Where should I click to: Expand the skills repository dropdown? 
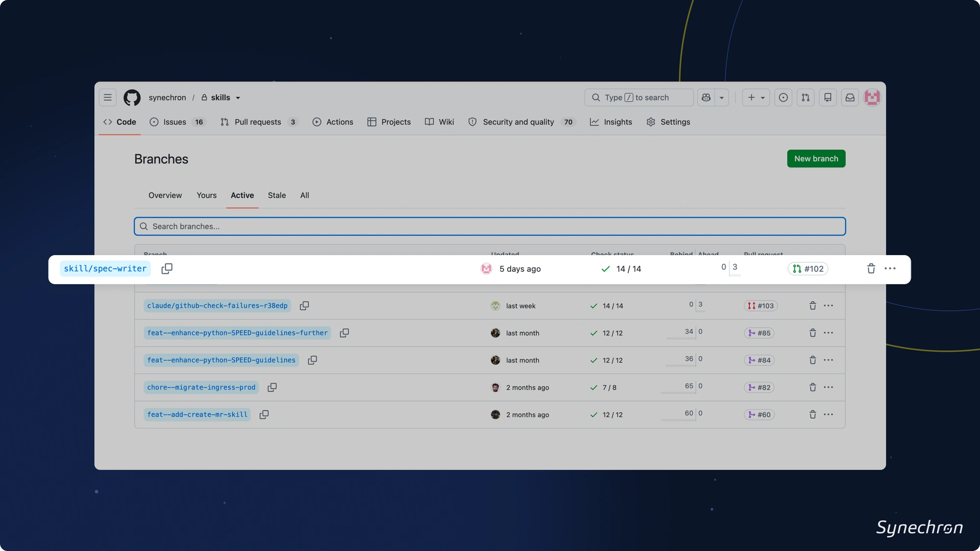coord(238,98)
